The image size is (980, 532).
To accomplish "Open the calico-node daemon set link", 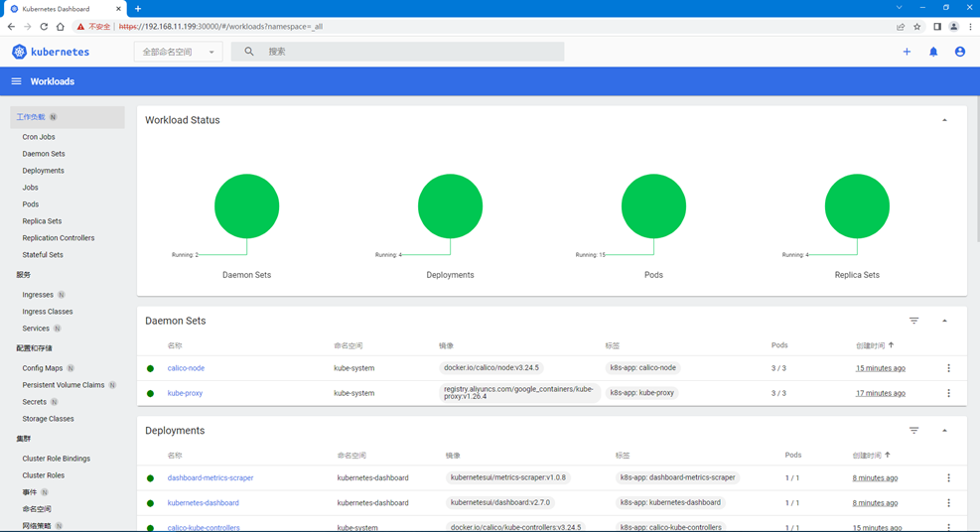I will [186, 368].
